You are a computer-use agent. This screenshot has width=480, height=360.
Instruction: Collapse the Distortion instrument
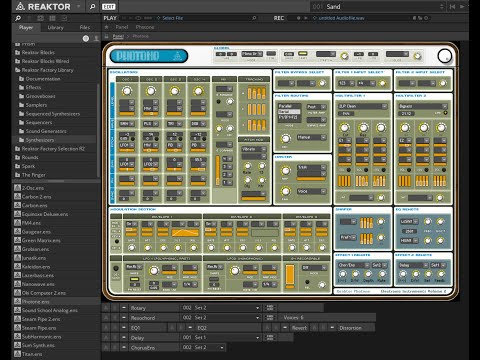click(332, 328)
